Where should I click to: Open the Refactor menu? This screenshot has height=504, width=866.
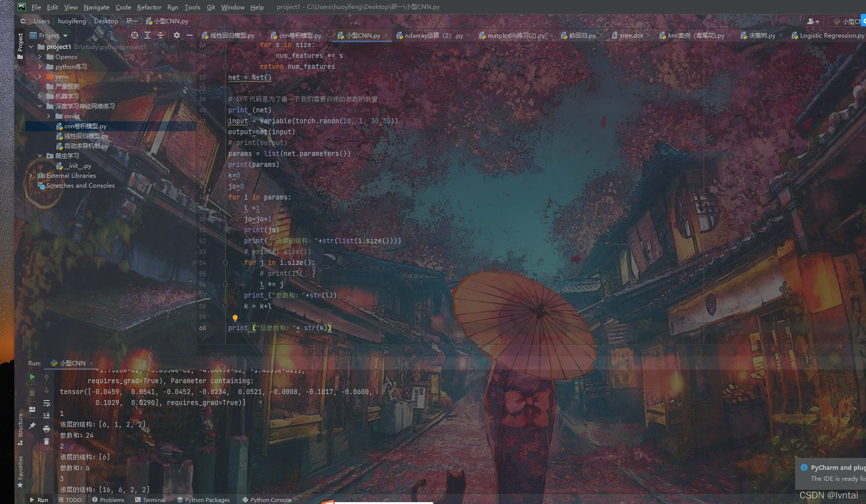pos(149,7)
